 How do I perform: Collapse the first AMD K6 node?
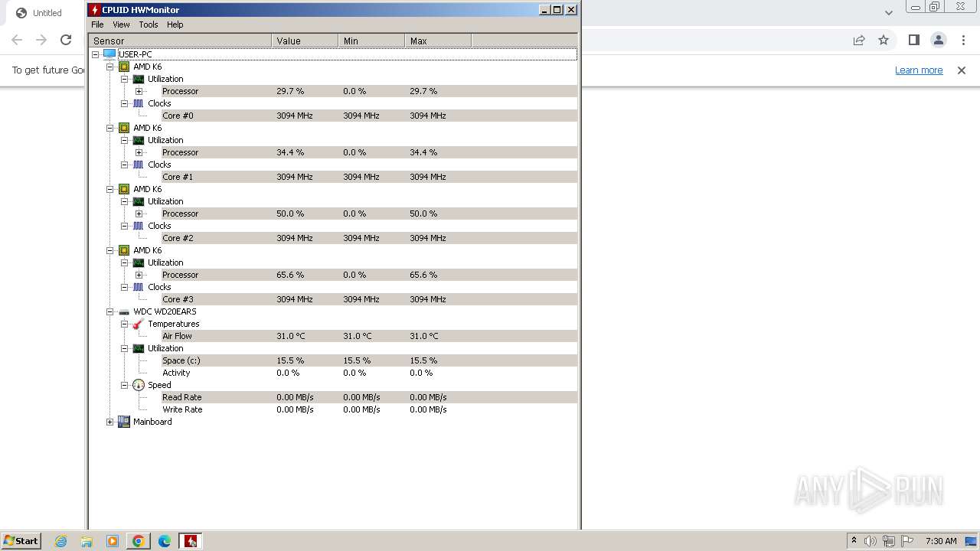pos(109,67)
